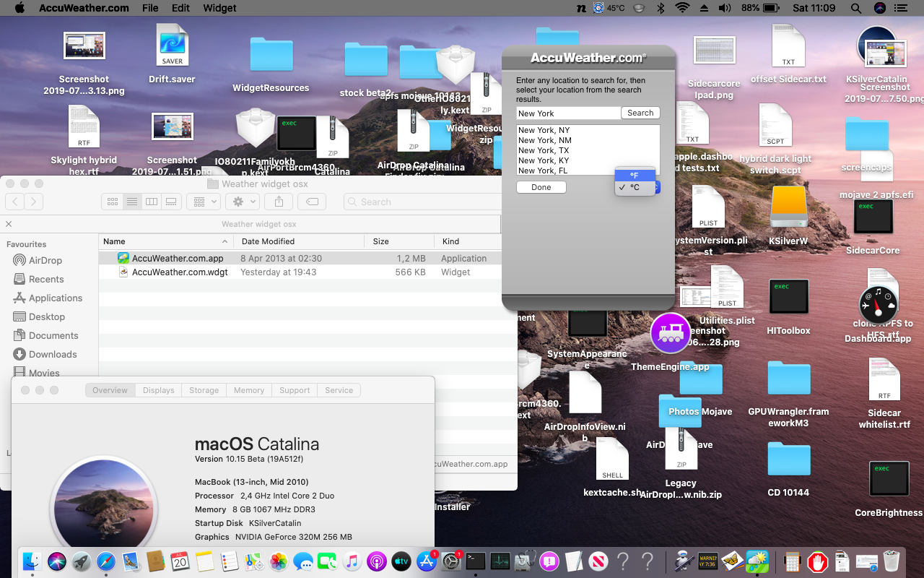924x578 pixels.
Task: Click the Bluetooth menu bar icon
Action: (x=660, y=8)
